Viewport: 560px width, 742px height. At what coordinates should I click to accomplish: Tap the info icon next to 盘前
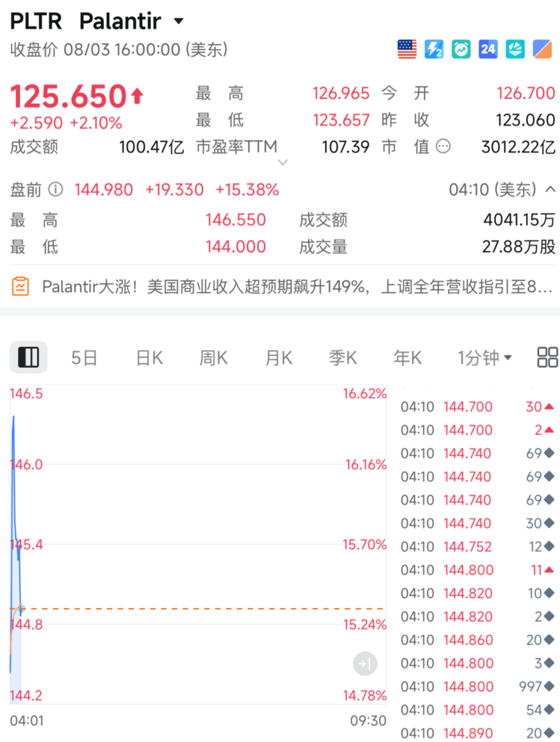(x=55, y=189)
